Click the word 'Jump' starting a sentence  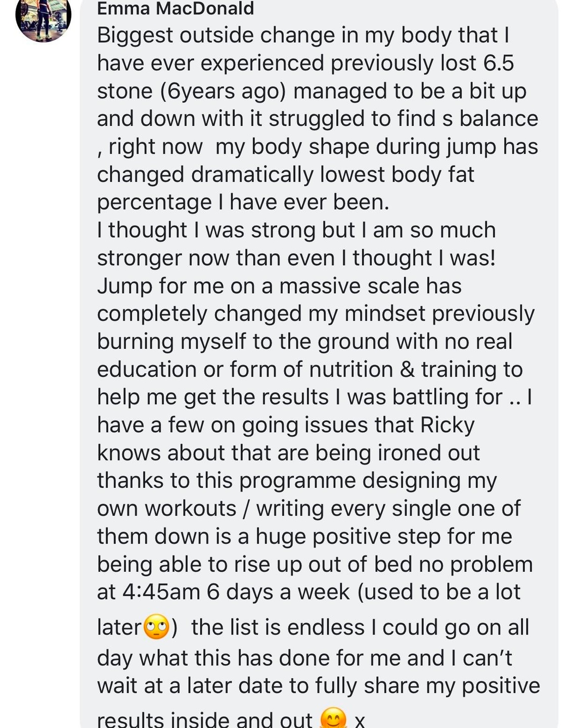[125, 286]
